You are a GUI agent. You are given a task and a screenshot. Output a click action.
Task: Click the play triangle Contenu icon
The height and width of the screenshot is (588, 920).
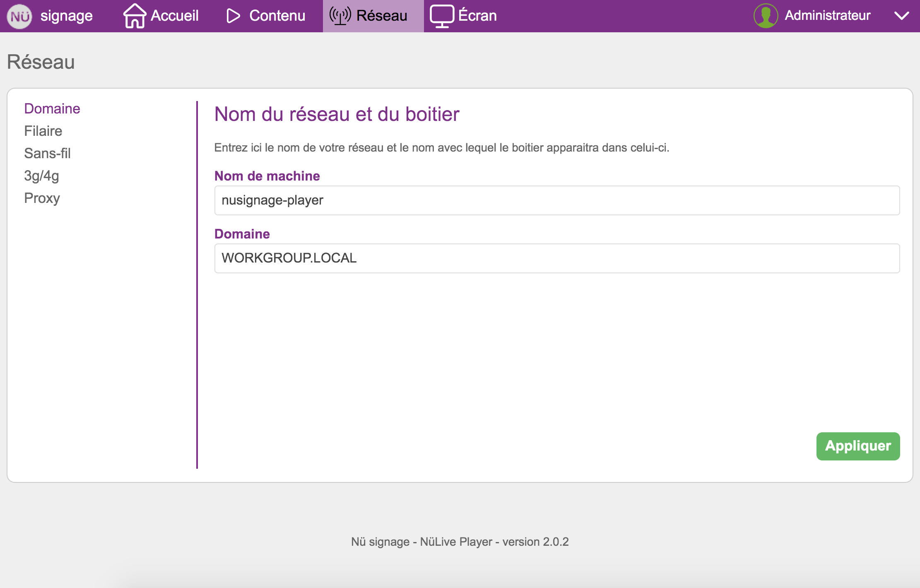click(x=233, y=16)
